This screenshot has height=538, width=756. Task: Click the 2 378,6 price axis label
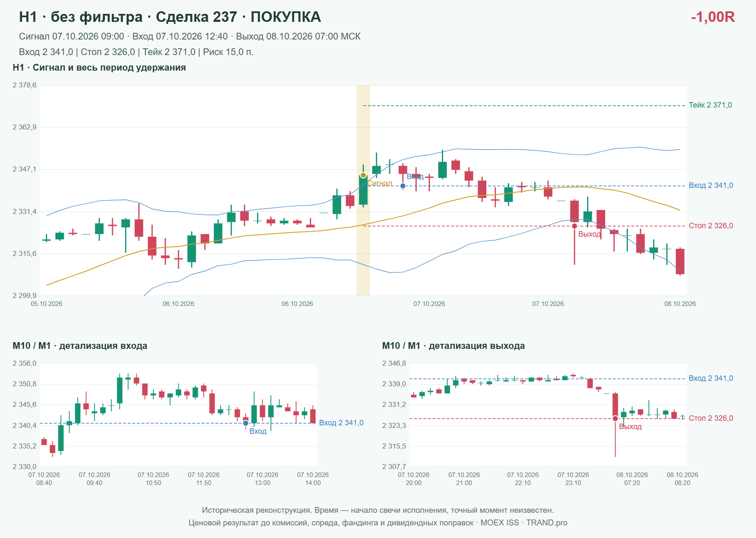point(24,85)
